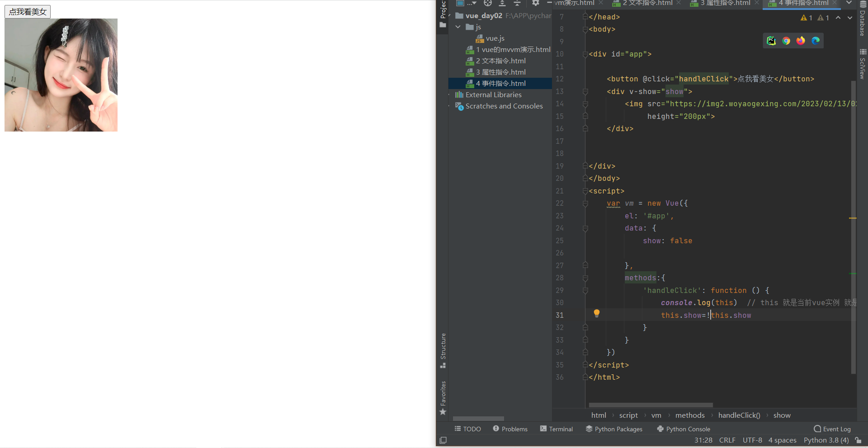The image size is (868, 448).
Task: Click the yellow lightbulb quick-fix icon
Action: [x=597, y=313]
